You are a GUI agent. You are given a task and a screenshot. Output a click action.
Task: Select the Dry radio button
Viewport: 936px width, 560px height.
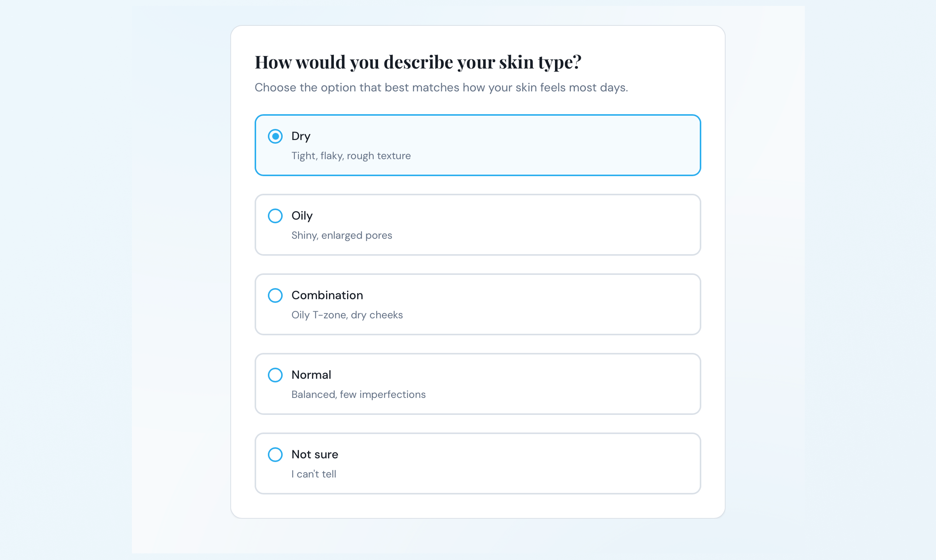pyautogui.click(x=275, y=136)
